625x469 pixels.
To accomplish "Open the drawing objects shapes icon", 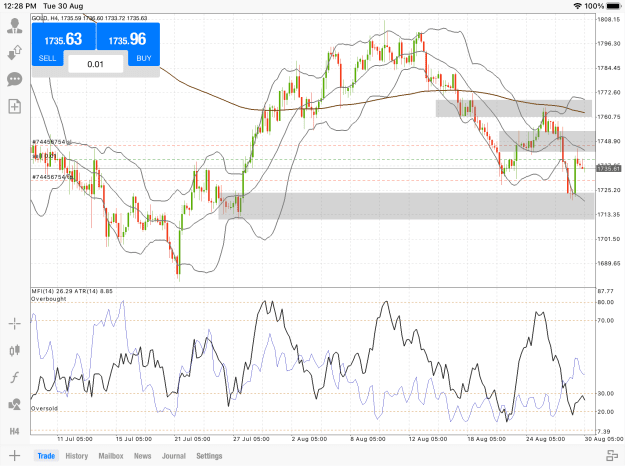I will [x=15, y=404].
